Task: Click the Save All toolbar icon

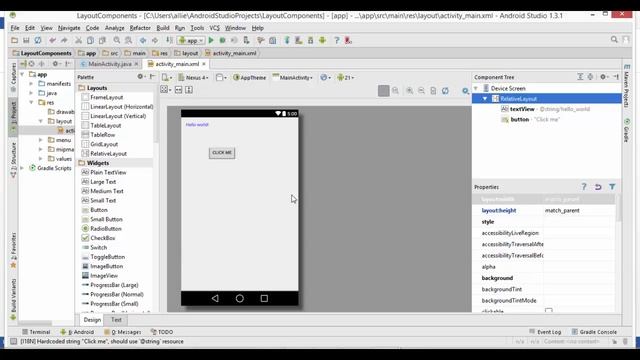Action: pyautogui.click(x=26, y=40)
